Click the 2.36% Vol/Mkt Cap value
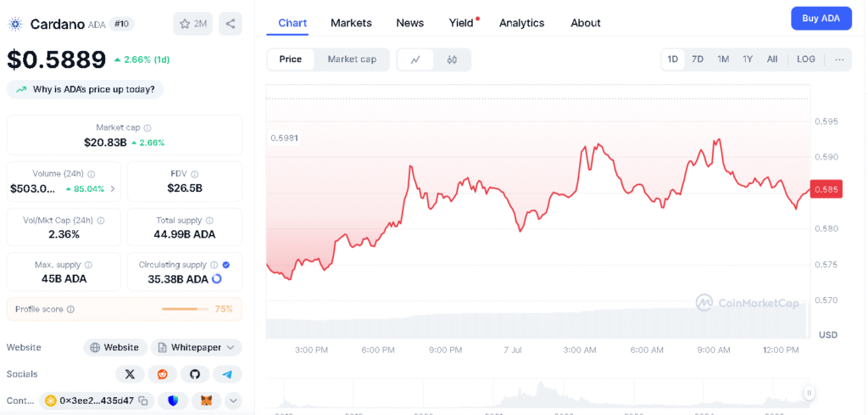 [x=64, y=234]
